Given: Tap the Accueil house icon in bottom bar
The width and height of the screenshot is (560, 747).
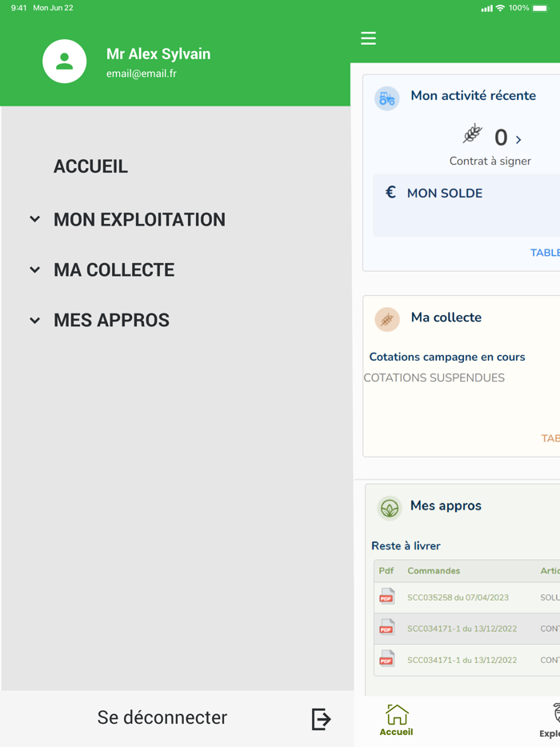Looking at the screenshot, I should pos(397,714).
